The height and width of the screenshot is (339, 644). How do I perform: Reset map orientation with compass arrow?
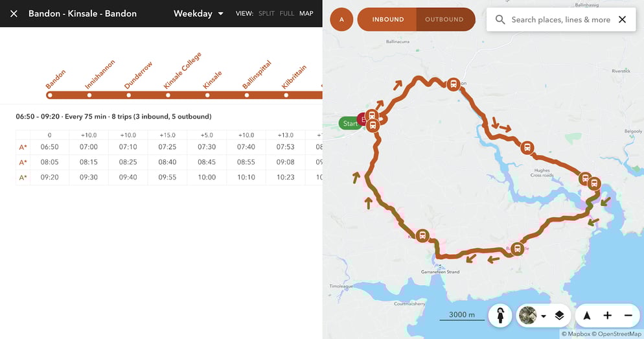587,316
